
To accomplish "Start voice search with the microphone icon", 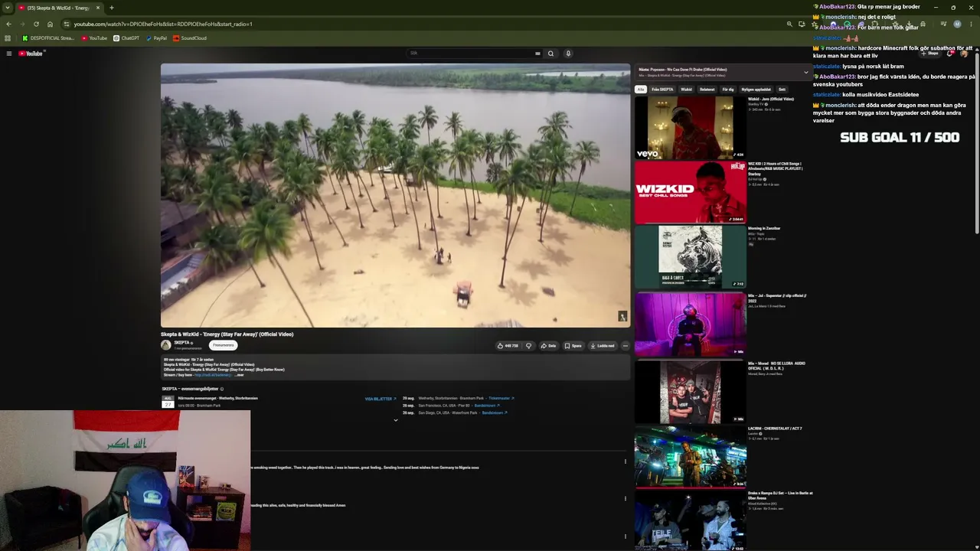I will [x=568, y=54].
